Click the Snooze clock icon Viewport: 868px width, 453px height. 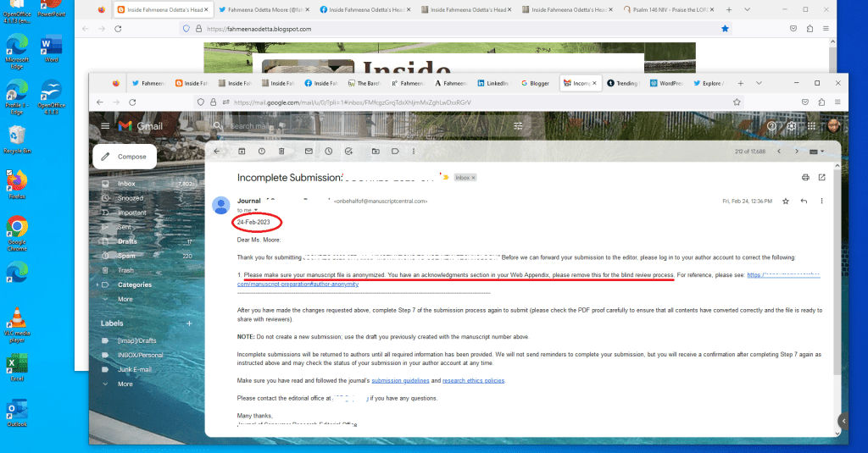[x=328, y=152]
